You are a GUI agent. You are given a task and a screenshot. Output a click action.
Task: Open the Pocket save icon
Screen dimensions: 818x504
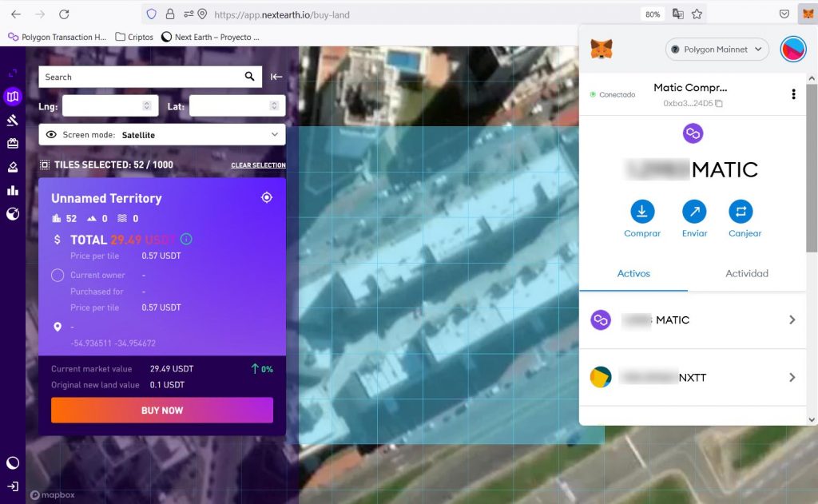(x=784, y=14)
